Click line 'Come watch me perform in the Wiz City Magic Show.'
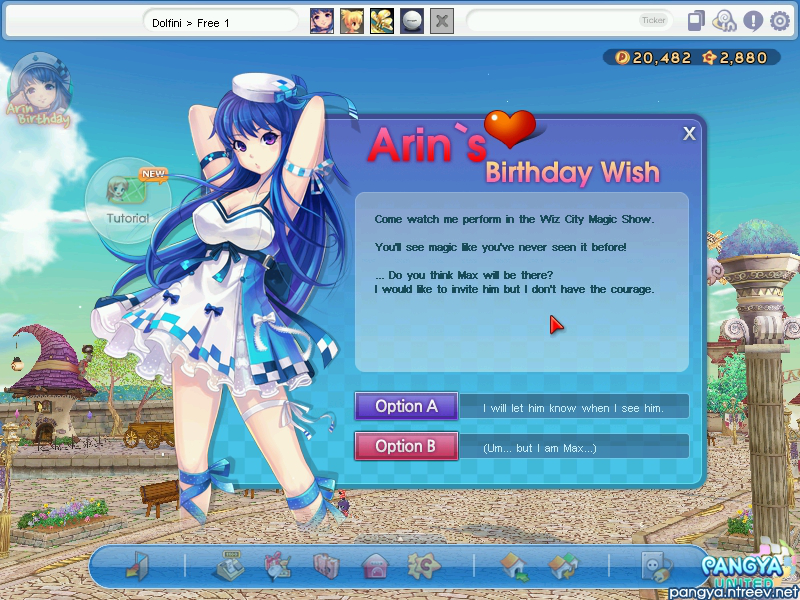The height and width of the screenshot is (600, 800). click(514, 219)
